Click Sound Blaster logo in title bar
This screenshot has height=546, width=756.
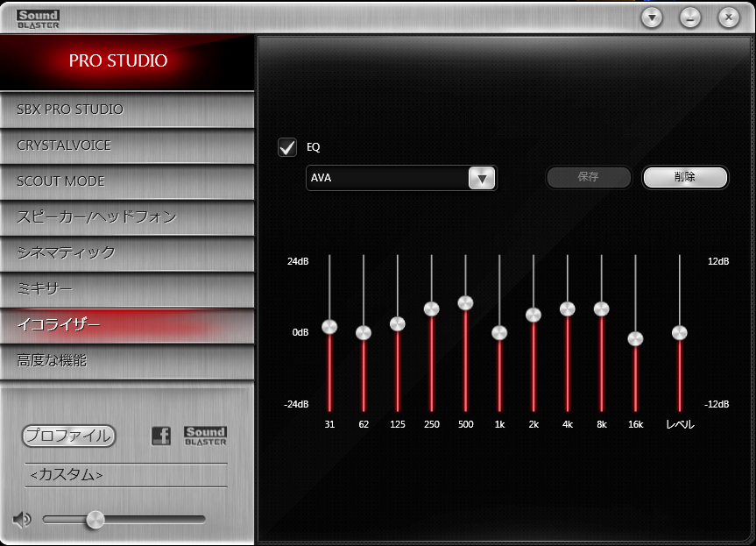(x=38, y=18)
